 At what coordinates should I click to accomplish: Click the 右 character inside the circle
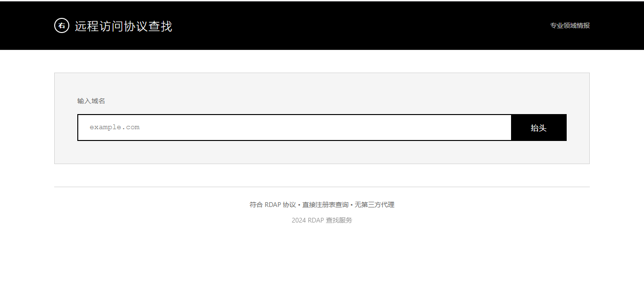[60, 25]
